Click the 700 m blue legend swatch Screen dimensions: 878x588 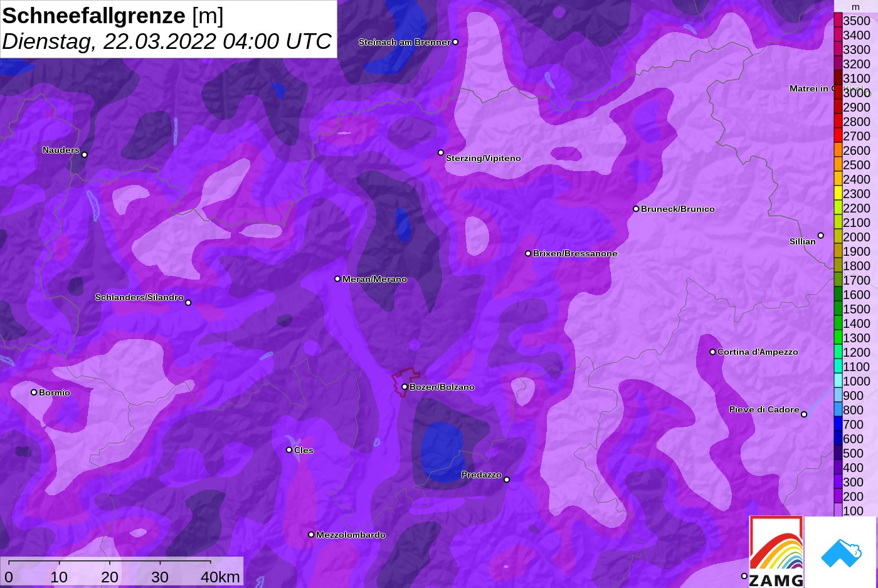click(x=838, y=424)
